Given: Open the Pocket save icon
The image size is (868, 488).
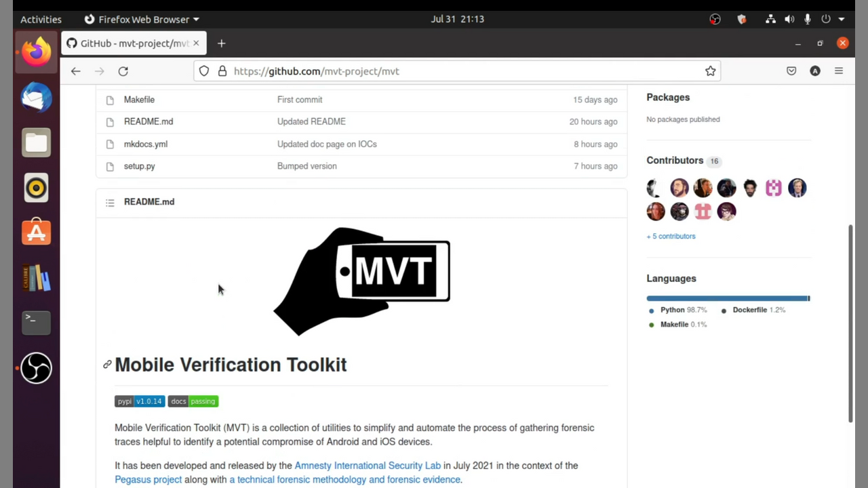Looking at the screenshot, I should pos(791,71).
